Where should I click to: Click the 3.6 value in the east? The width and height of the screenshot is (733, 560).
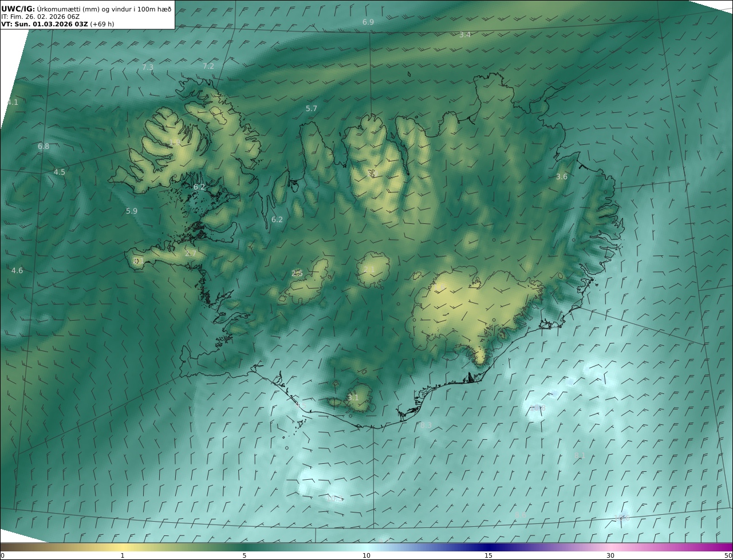(562, 177)
